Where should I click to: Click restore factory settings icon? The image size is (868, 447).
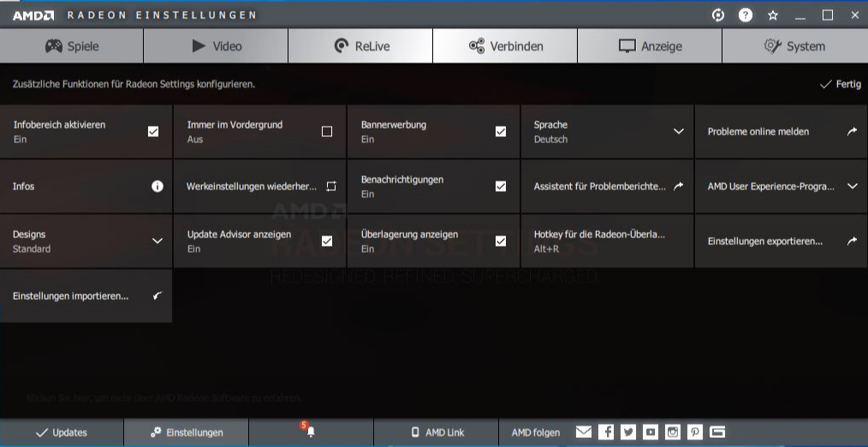(330, 186)
